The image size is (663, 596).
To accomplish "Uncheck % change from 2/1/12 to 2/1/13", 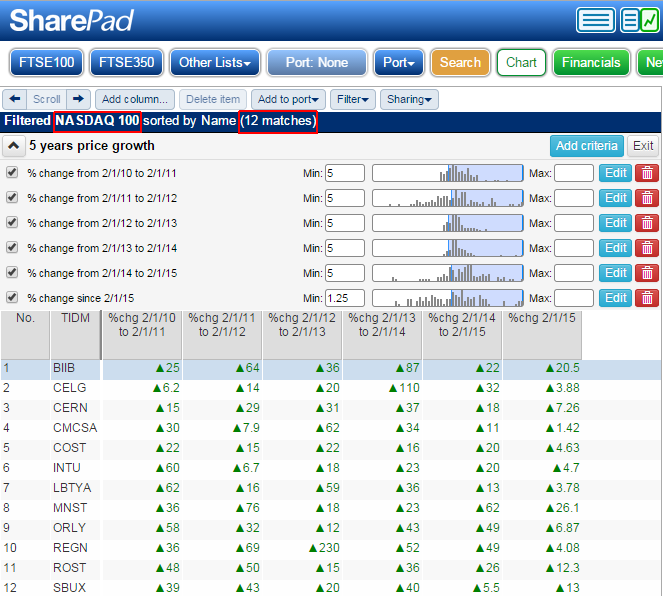I will pos(12,222).
